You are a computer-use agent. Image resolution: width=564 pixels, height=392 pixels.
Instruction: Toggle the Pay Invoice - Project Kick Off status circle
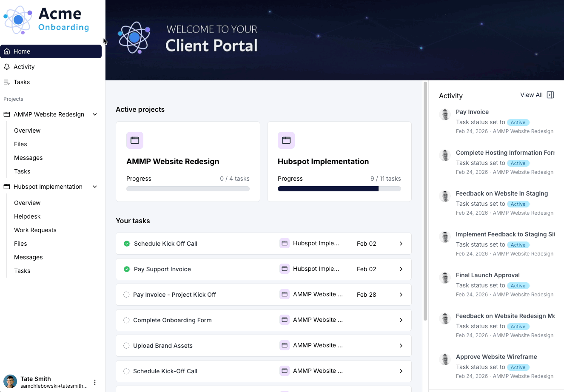click(x=126, y=295)
